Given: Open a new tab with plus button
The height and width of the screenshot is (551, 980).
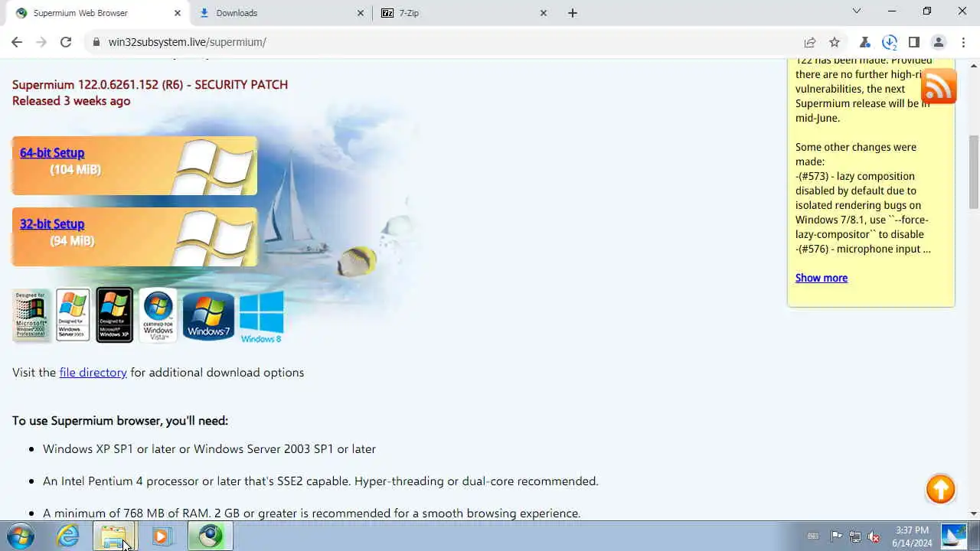Looking at the screenshot, I should [x=573, y=13].
